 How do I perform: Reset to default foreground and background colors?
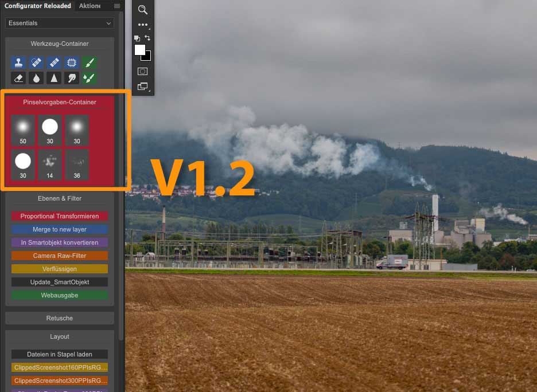pos(137,38)
